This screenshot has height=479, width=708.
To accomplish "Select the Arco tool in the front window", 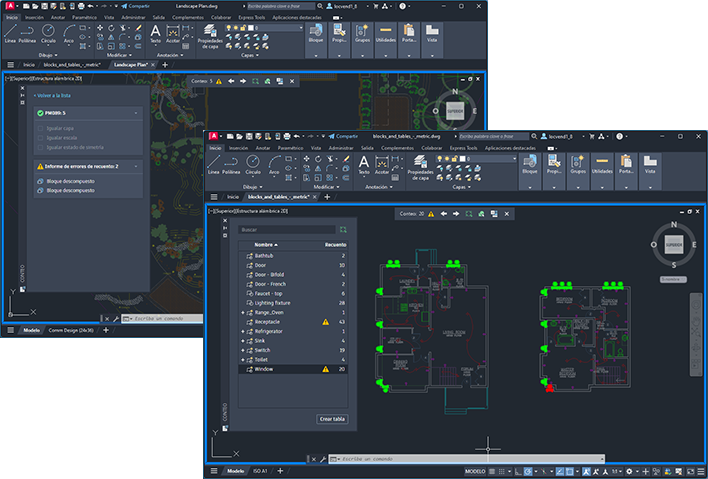I will [x=274, y=165].
